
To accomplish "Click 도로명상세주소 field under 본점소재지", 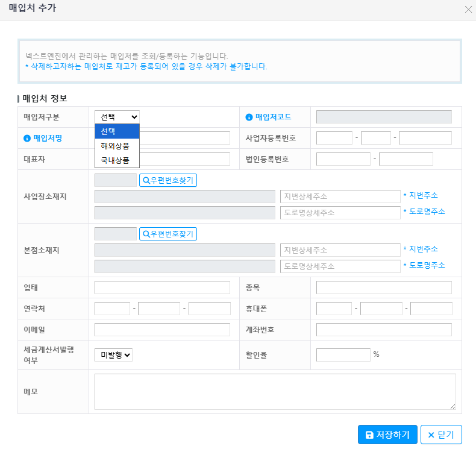I will (x=340, y=266).
